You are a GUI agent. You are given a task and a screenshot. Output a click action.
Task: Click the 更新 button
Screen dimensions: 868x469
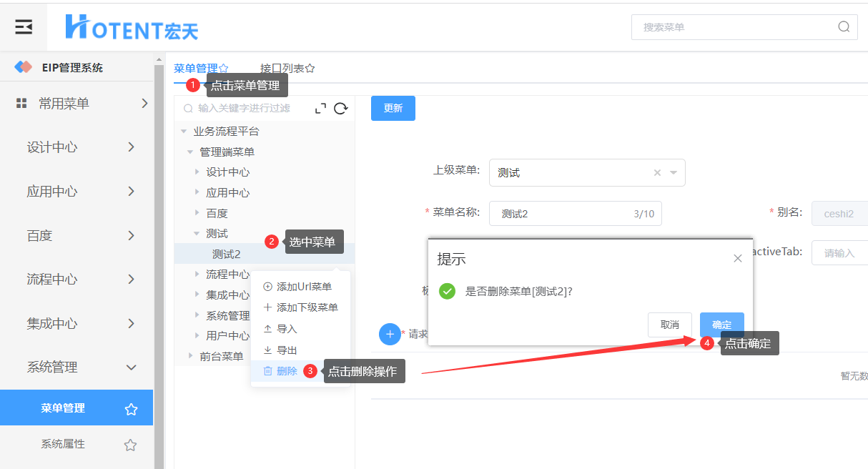393,108
